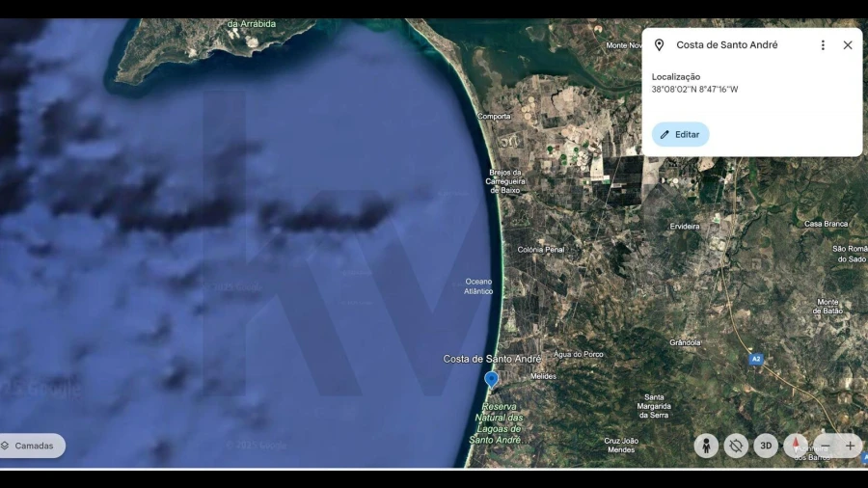868x488 pixels.
Task: Select the blue placemark on the coast
Action: pos(491,379)
